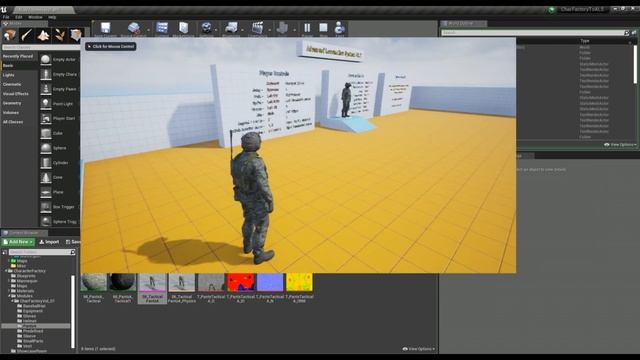
Task: Select Cone in placement list
Action: point(60,177)
